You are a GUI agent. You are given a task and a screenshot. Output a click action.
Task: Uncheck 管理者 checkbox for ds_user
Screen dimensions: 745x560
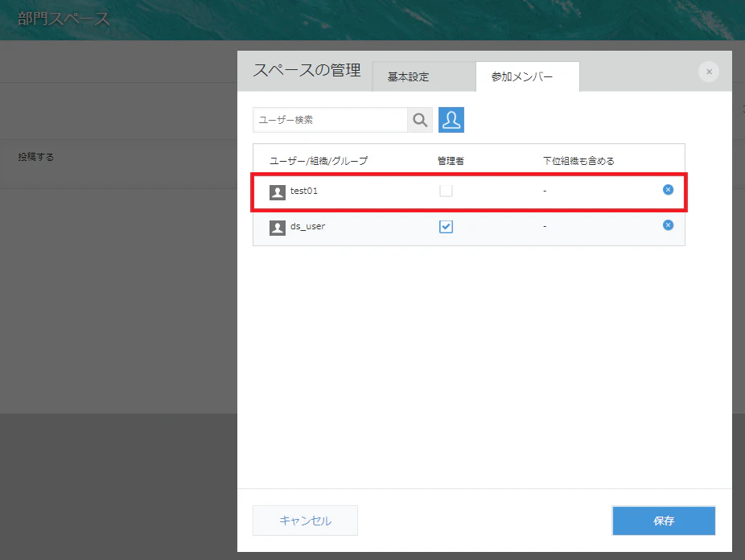446,227
